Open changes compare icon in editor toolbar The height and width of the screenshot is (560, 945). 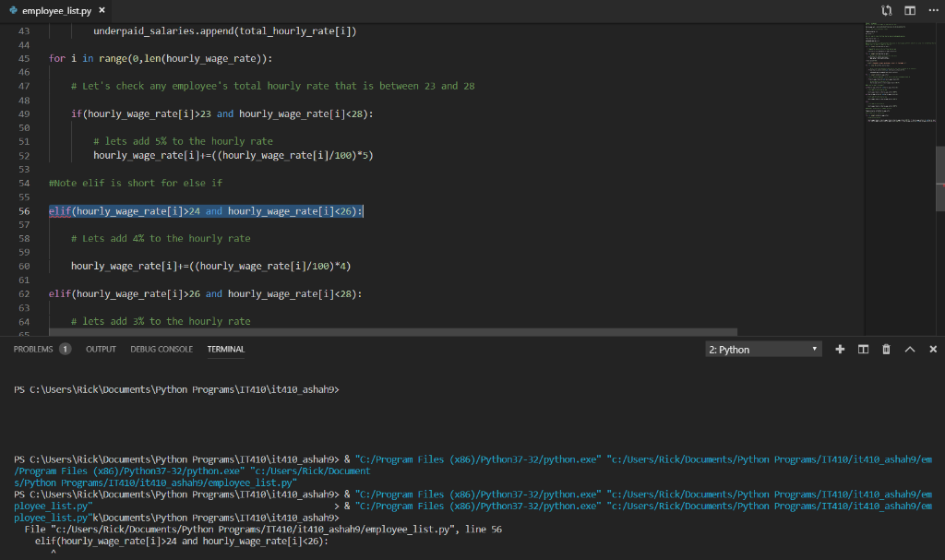click(x=887, y=10)
